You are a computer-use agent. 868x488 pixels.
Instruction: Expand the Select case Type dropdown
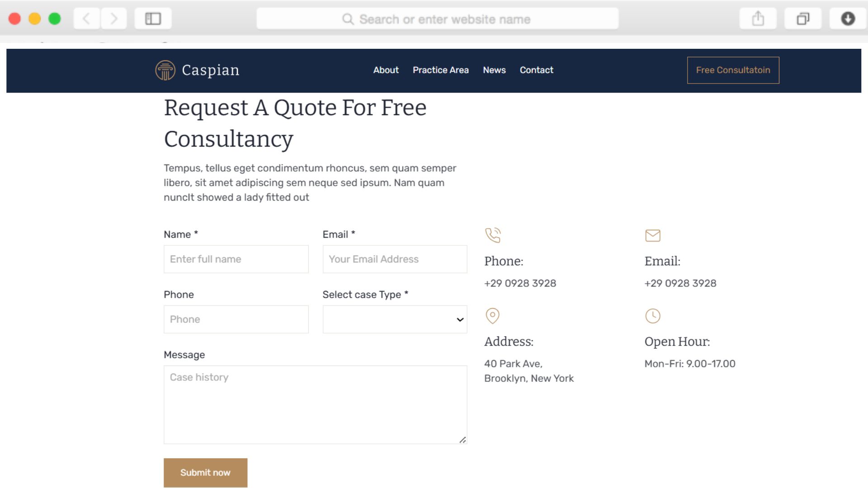[x=395, y=319]
